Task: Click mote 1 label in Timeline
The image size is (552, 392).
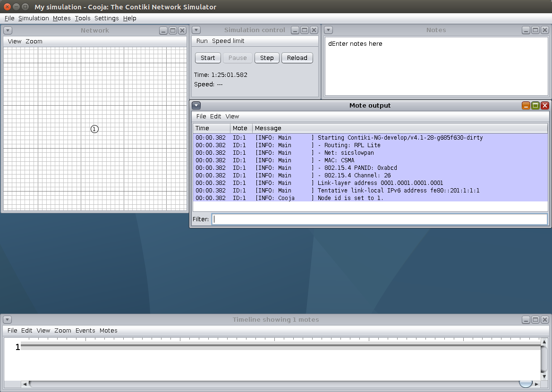Action: 17,347
